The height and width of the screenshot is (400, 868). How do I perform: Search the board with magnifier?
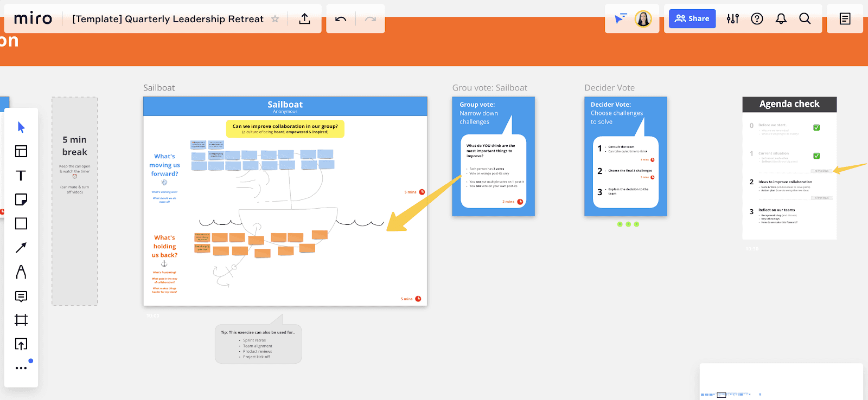805,19
